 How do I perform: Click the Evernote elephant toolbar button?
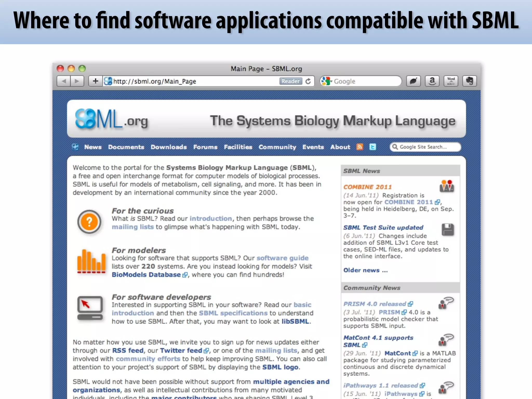[x=469, y=81]
